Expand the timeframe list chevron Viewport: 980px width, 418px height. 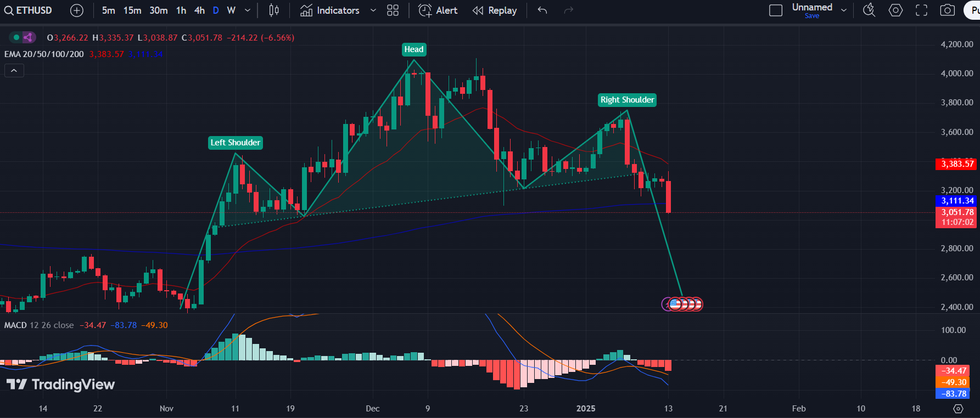pos(248,10)
